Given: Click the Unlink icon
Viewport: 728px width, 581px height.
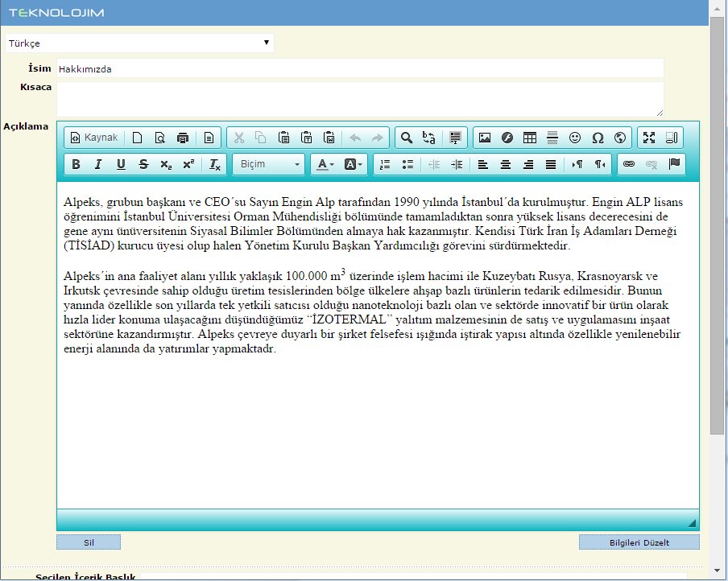Looking at the screenshot, I should tap(651, 164).
